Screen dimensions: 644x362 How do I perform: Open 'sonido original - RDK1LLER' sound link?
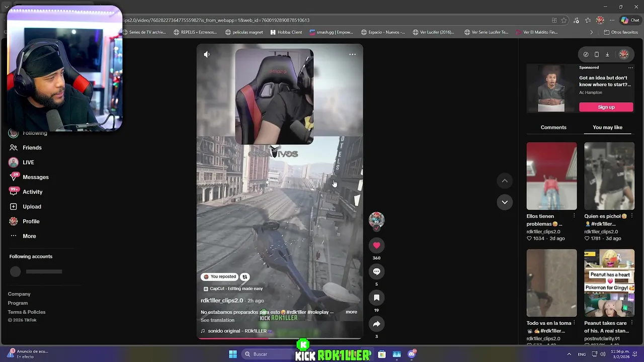(x=237, y=331)
